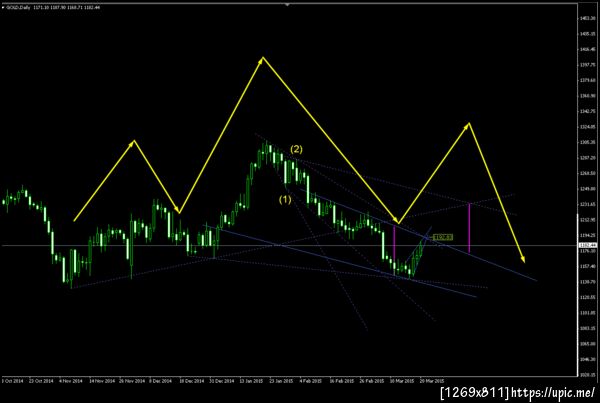
Task: Click the GOLD,Daily chart title text
Action: pos(18,7)
